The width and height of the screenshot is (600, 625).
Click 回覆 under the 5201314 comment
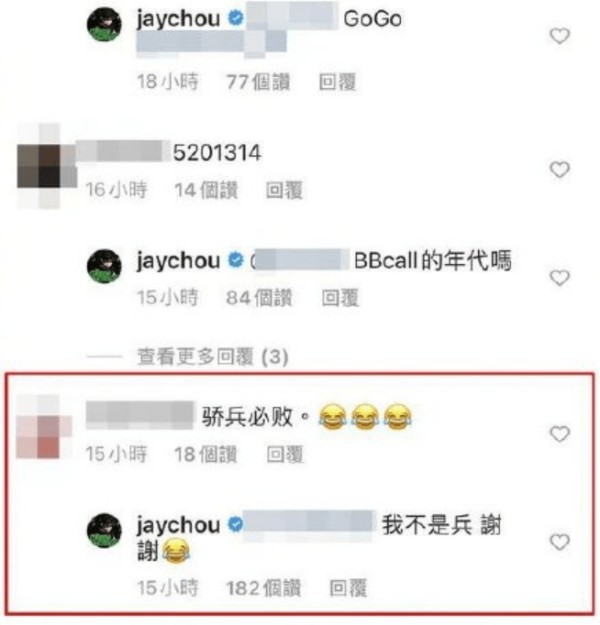(284, 190)
